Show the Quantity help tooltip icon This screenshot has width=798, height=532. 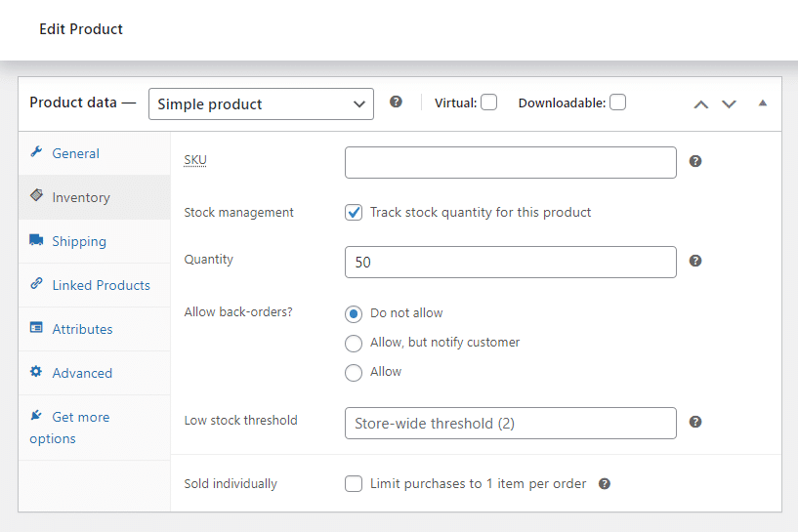(695, 261)
